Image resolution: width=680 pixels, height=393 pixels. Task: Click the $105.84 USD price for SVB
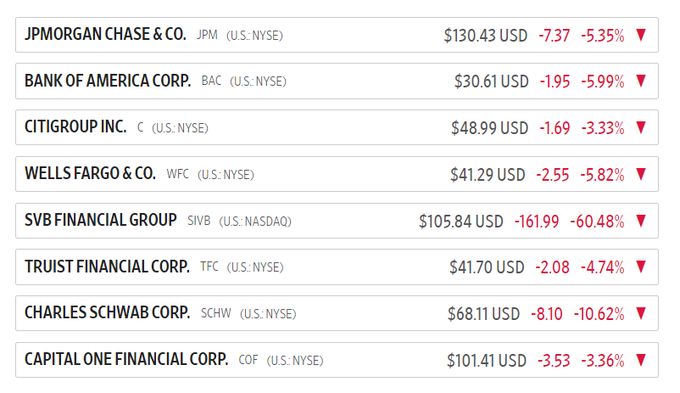coord(461,221)
